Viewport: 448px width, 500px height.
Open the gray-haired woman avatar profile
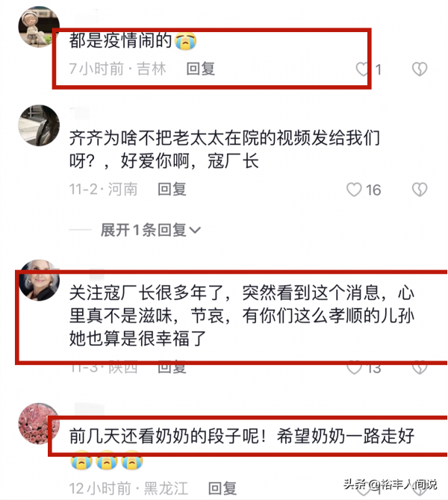[x=39, y=280]
